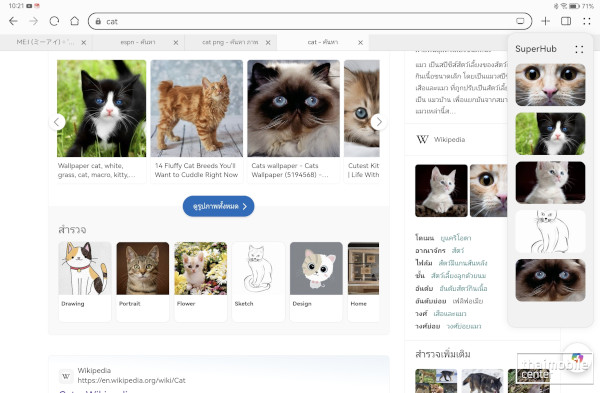Viewport: 600px width, 393px height.
Task: Open the orange fluffy cat image
Action: (197, 108)
